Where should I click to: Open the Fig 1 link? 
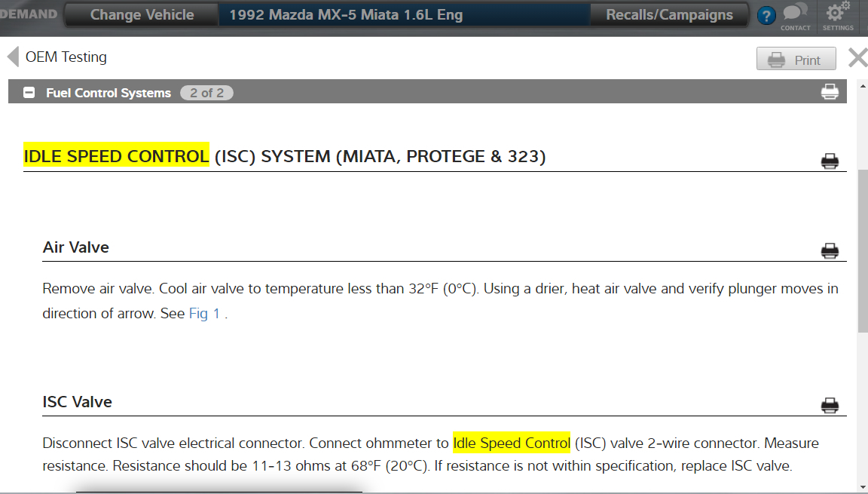[x=204, y=314]
